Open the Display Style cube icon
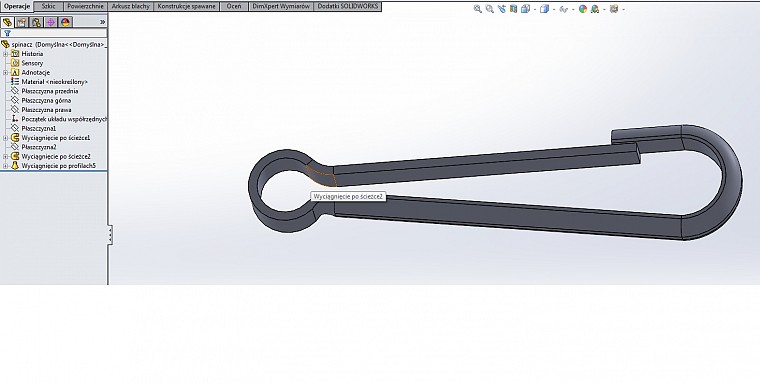Image resolution: width=760 pixels, height=384 pixels. point(544,9)
